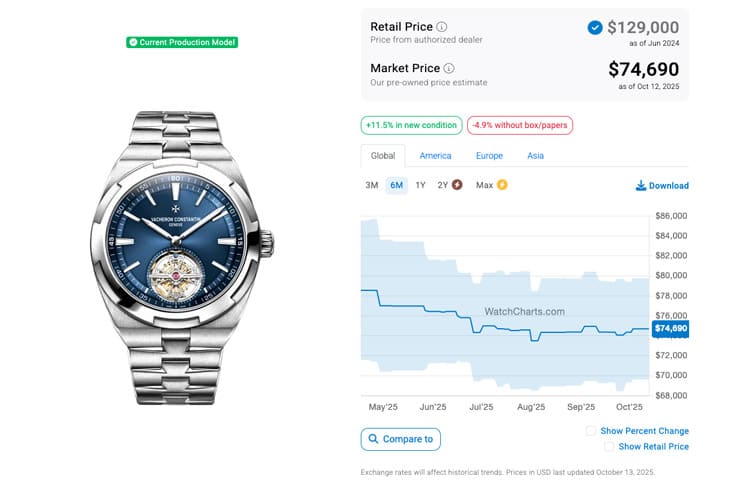
Task: Click the green Current Production Model badge
Action: pos(182,42)
